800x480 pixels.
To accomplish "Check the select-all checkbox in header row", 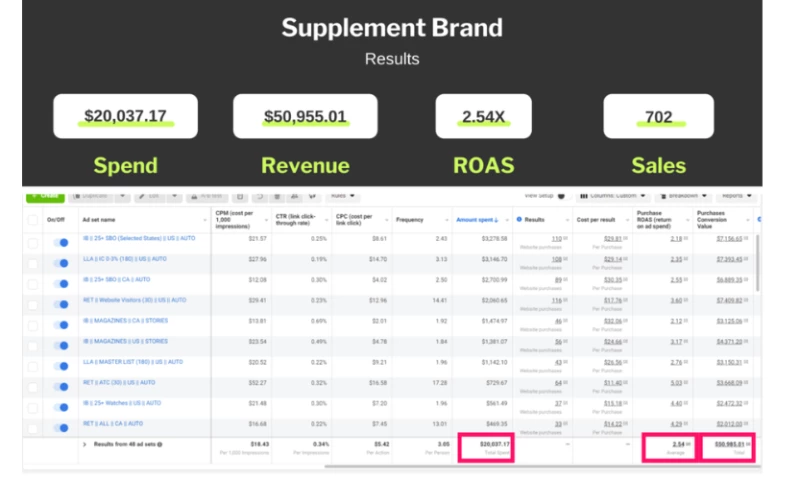I will point(34,218).
